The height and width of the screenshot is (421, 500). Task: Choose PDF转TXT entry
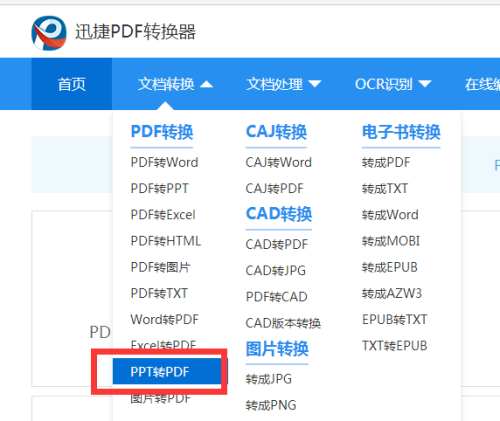click(159, 293)
